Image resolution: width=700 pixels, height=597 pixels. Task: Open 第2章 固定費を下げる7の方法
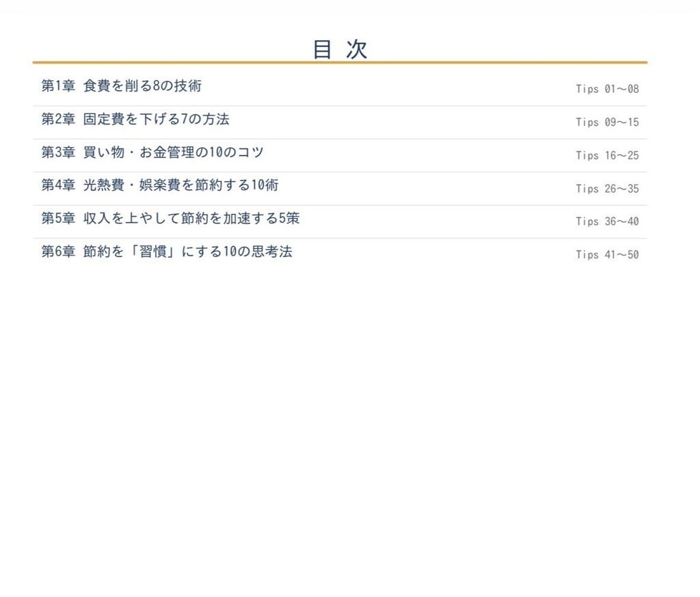click(x=135, y=119)
